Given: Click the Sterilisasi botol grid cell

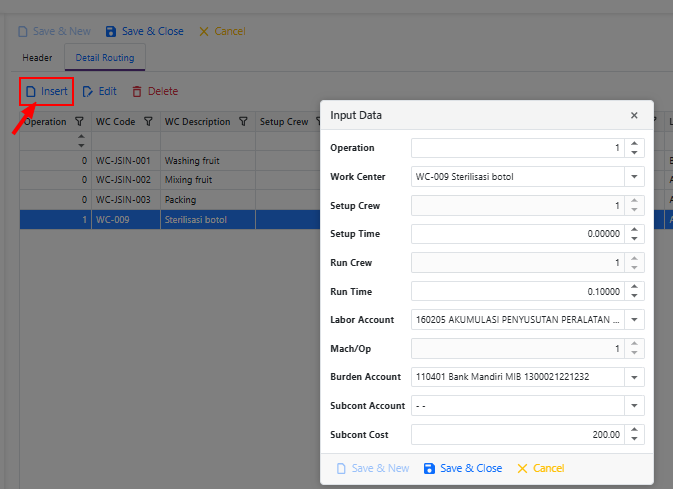Looking at the screenshot, I should (208, 219).
